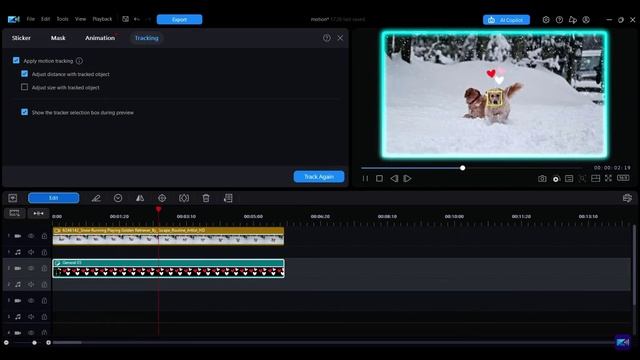Open the aspect ratio selector below preview
640x360 pixels.
pyautogui.click(x=623, y=178)
